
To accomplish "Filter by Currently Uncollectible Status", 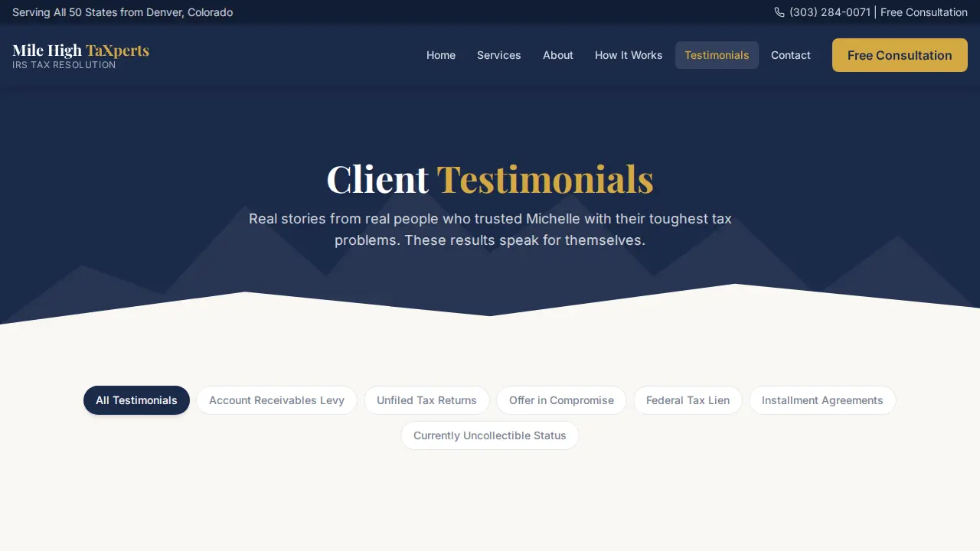I will tap(490, 435).
